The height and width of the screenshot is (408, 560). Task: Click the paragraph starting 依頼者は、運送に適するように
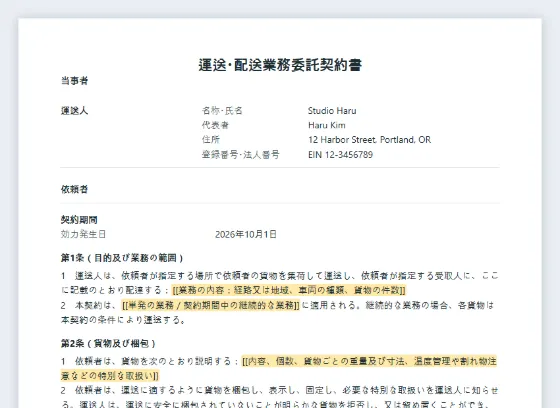[279, 397]
